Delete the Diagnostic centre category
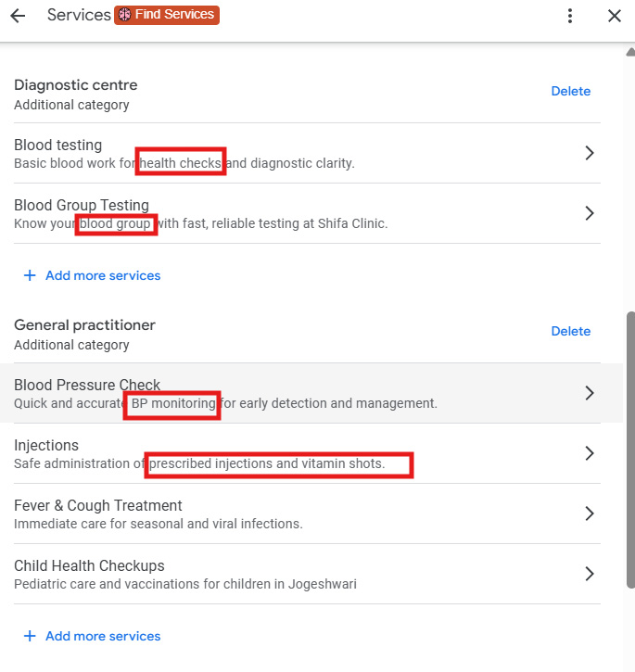Screen dimensions: 635x672 [x=570, y=91]
